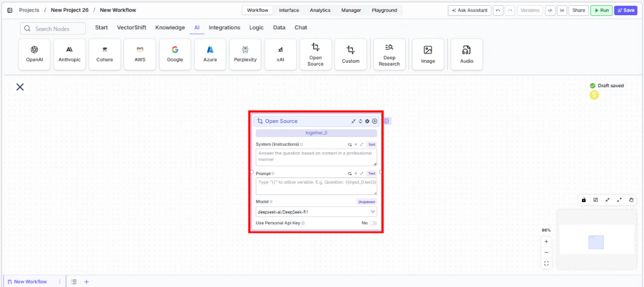The image size is (644, 287).
Task: Add a Google node
Action: click(x=175, y=54)
